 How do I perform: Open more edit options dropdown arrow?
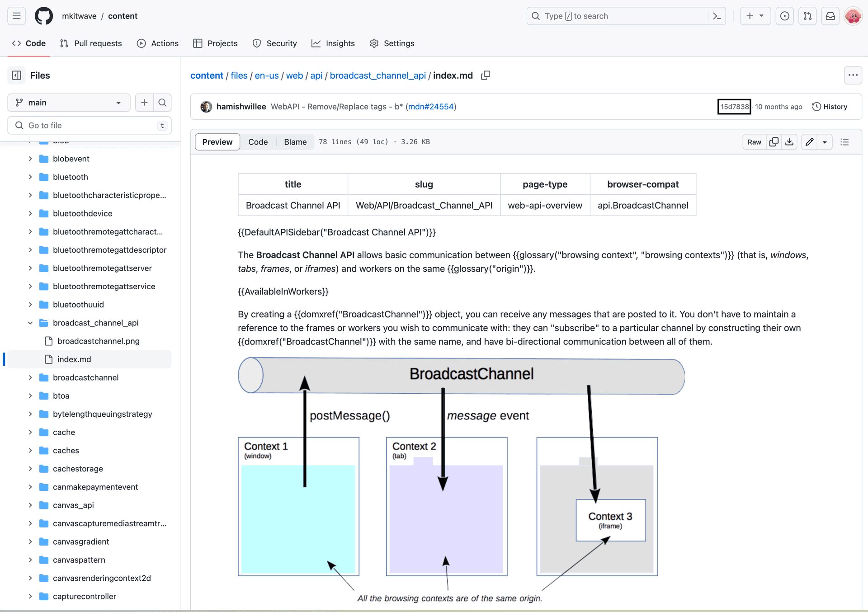click(825, 142)
